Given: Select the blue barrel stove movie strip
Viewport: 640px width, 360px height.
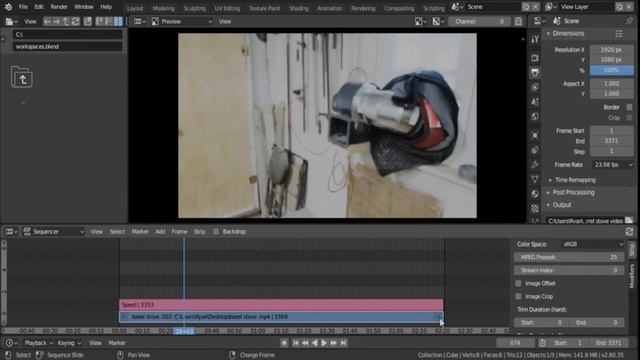Looking at the screenshot, I should point(281,317).
